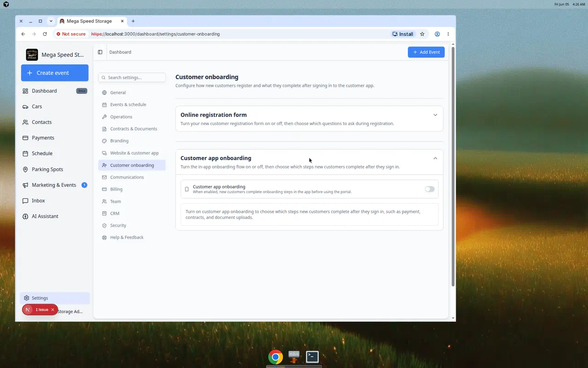Click the Billing card icon in settings
Screen dimensions: 588x368
[104, 189]
